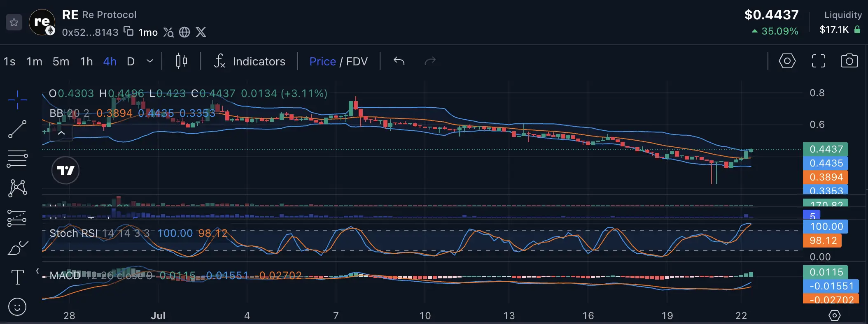868x324 pixels.
Task: Click the RE token logo avatar
Action: tap(42, 22)
